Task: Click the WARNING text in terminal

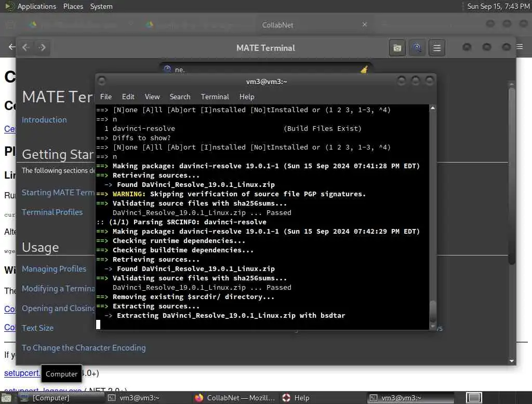Action: [x=129, y=194]
